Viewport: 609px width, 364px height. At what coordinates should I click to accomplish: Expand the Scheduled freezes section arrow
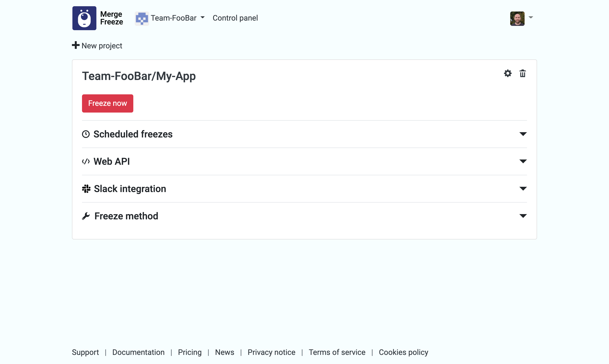click(x=523, y=134)
